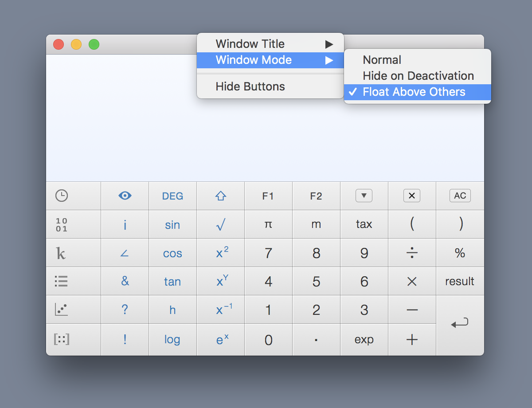
Task: Click the angle symbol key
Action: coord(125,253)
